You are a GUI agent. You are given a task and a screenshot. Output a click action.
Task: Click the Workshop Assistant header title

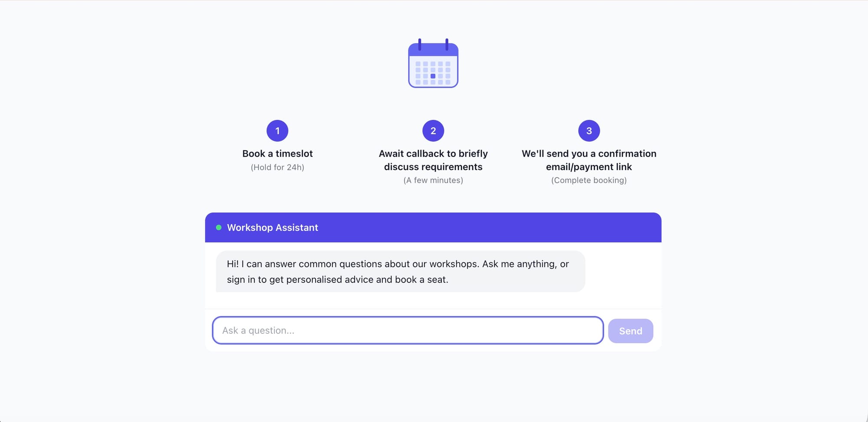(x=273, y=227)
